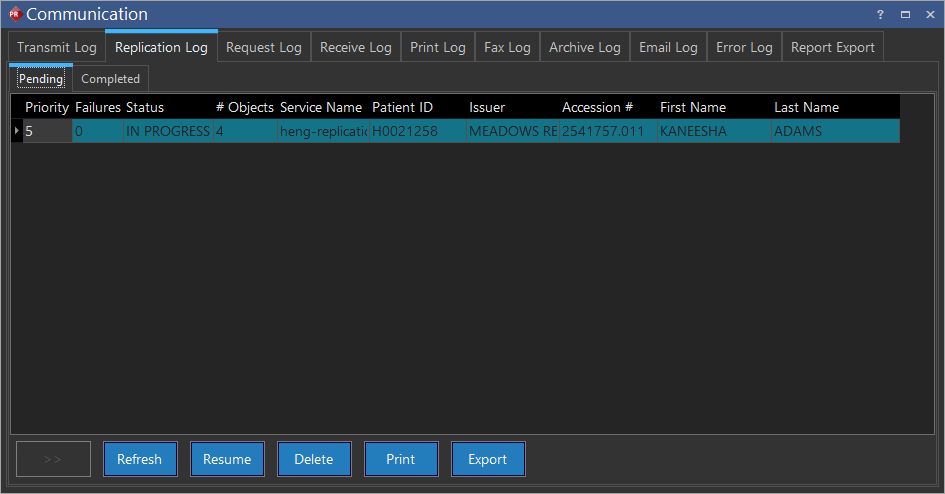Click the Patient ID column header
The width and height of the screenshot is (945, 494).
[x=402, y=107]
